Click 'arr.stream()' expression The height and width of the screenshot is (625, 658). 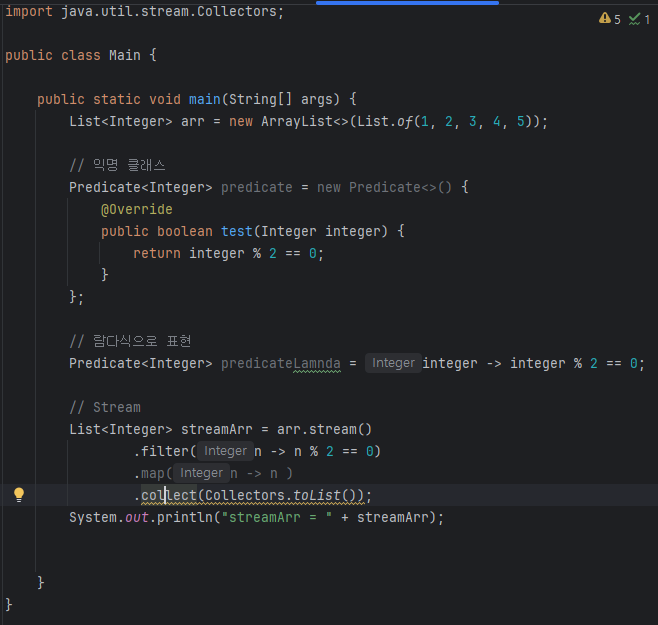324,429
